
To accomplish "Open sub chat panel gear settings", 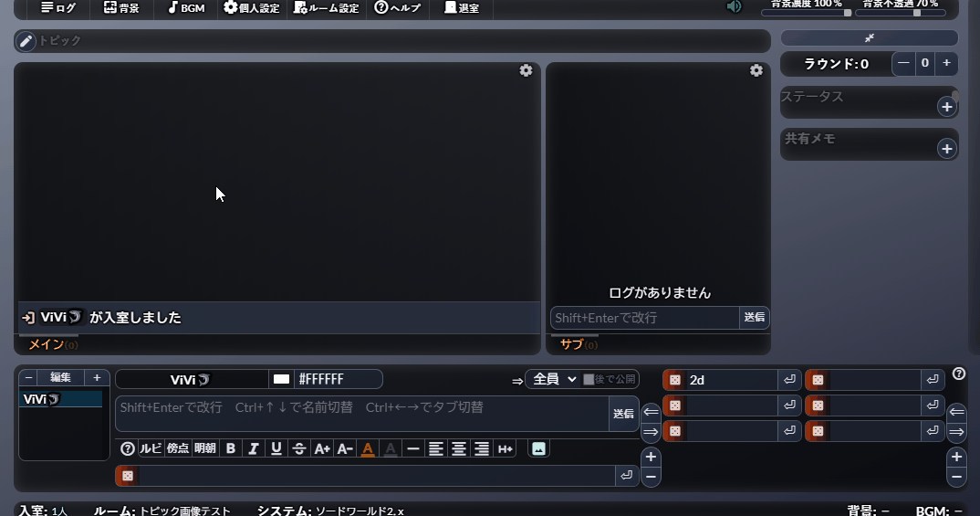I will [x=756, y=70].
